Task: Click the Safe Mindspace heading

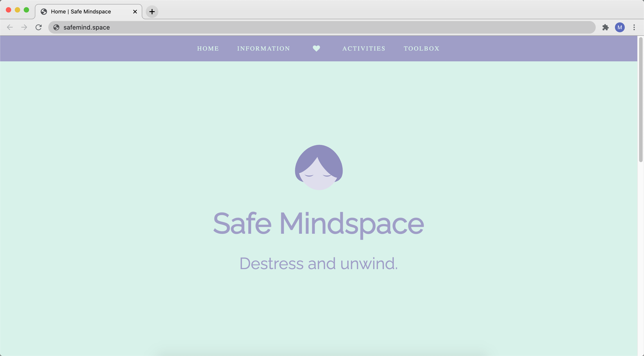Action: pyautogui.click(x=318, y=224)
